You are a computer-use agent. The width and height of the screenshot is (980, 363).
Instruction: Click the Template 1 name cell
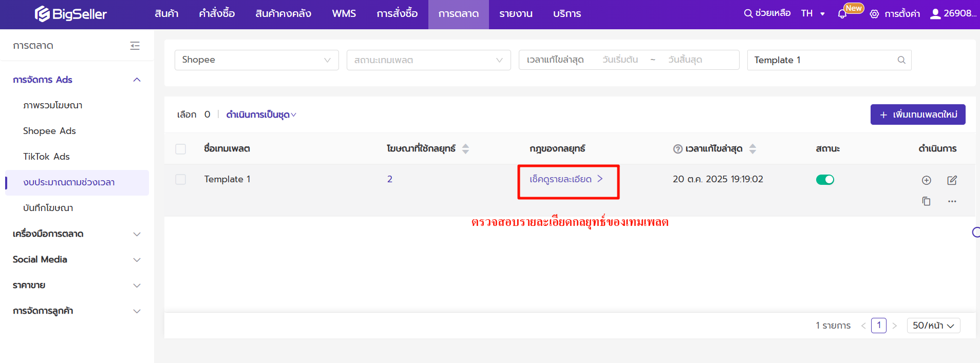tap(227, 179)
